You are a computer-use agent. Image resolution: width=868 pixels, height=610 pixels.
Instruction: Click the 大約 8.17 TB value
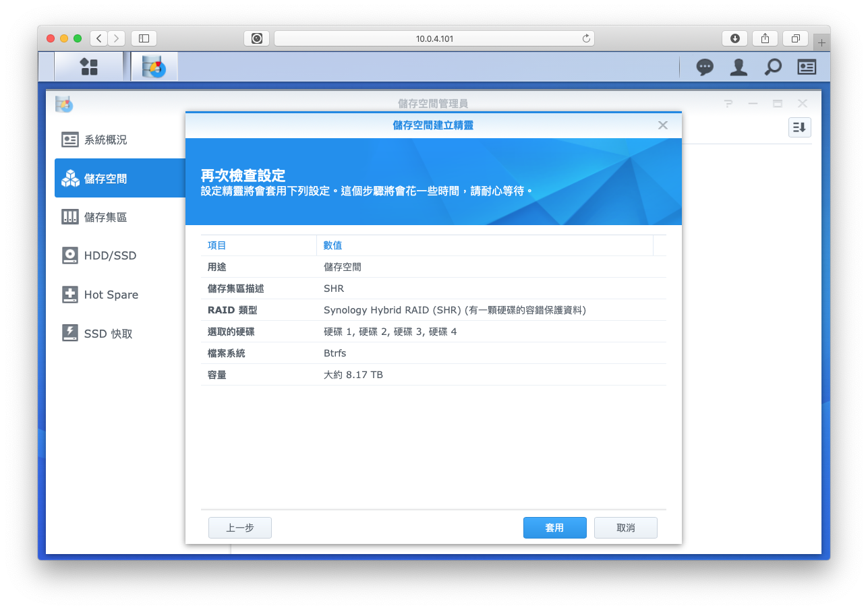click(x=353, y=375)
